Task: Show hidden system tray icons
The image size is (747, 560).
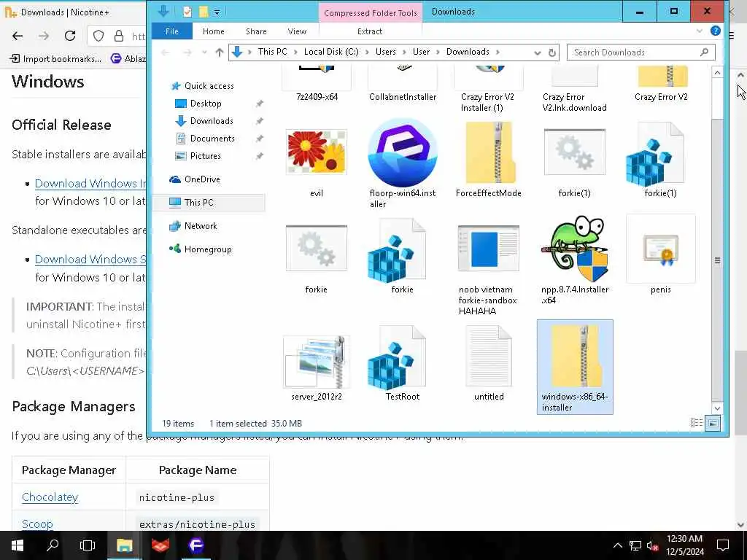Action: 617,545
